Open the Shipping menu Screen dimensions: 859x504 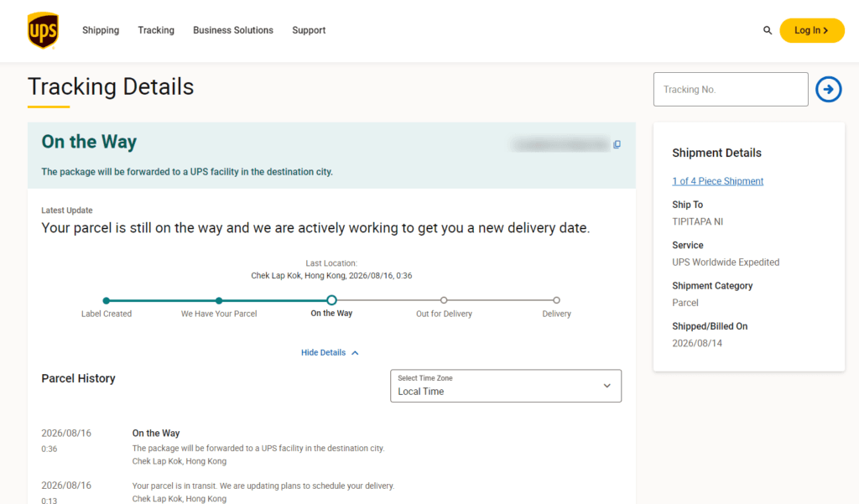[x=101, y=30]
